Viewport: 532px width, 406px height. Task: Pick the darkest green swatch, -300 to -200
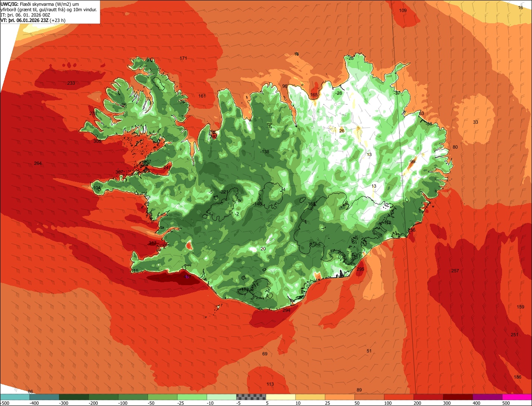pyautogui.click(x=74, y=397)
